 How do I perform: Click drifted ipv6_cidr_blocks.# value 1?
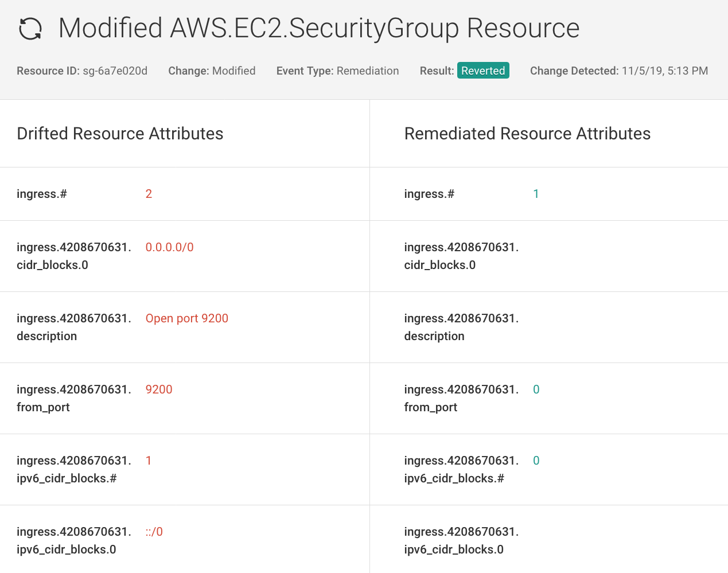pos(149,461)
